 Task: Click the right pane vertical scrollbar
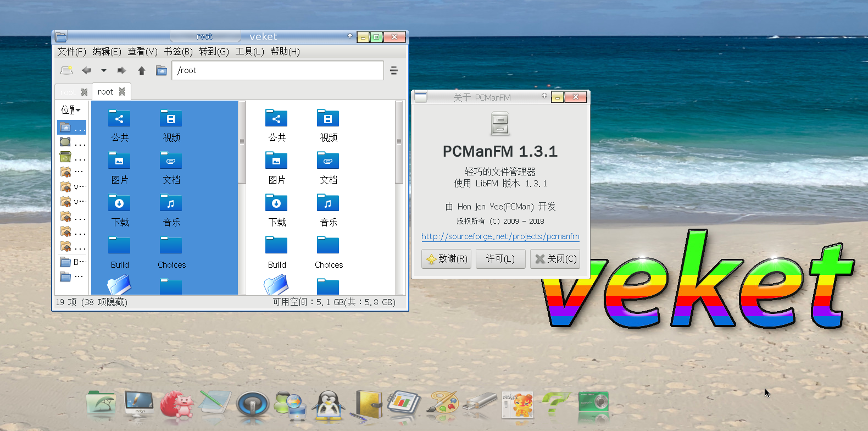tap(399, 143)
